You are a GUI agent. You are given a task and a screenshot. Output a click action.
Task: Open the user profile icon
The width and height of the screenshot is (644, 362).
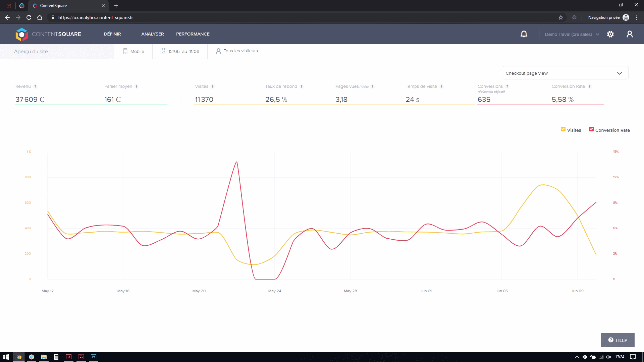tap(630, 34)
